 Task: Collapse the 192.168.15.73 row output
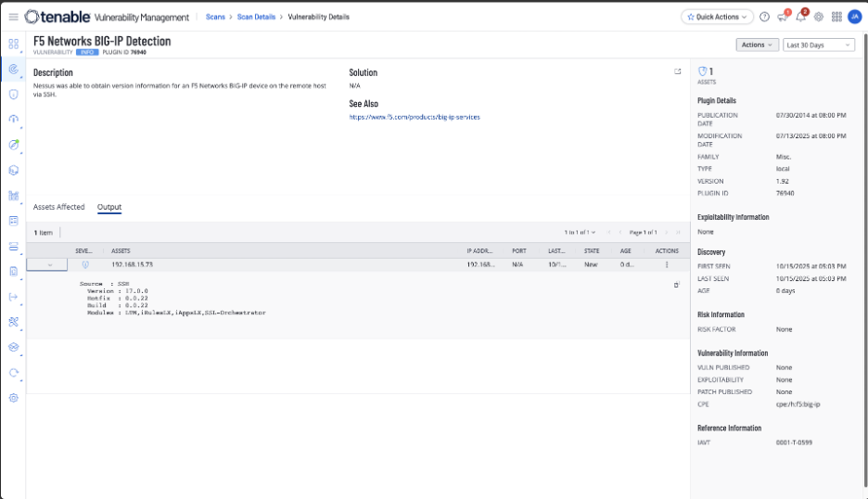(x=50, y=264)
